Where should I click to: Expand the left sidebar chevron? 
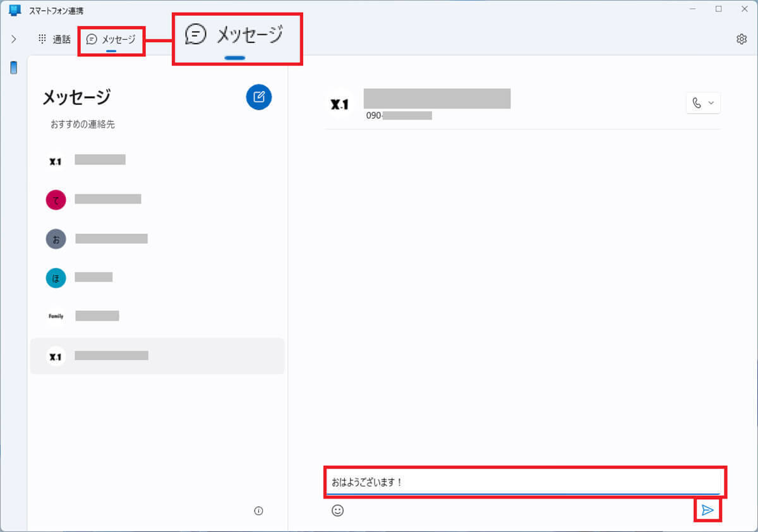(x=14, y=39)
